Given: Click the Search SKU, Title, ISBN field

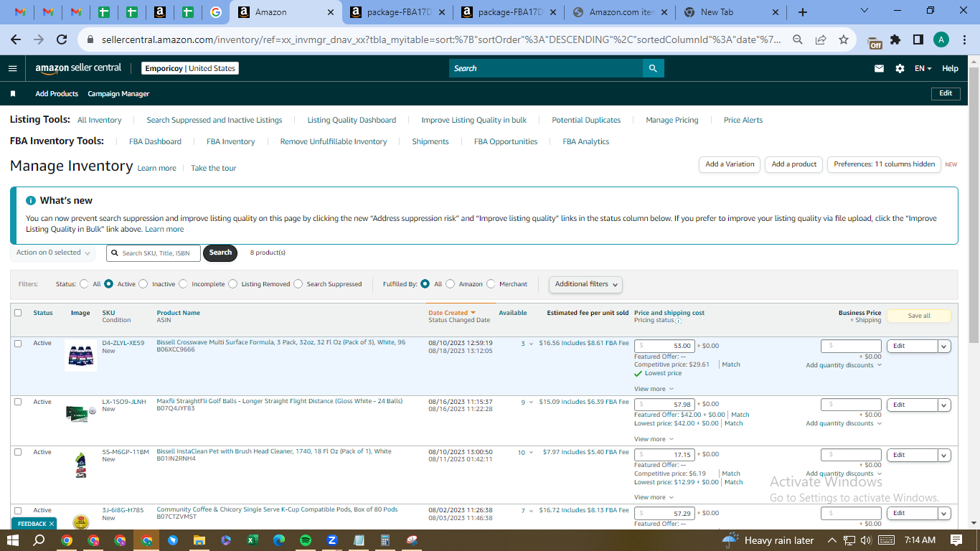Looking at the screenshot, I should pos(154,253).
